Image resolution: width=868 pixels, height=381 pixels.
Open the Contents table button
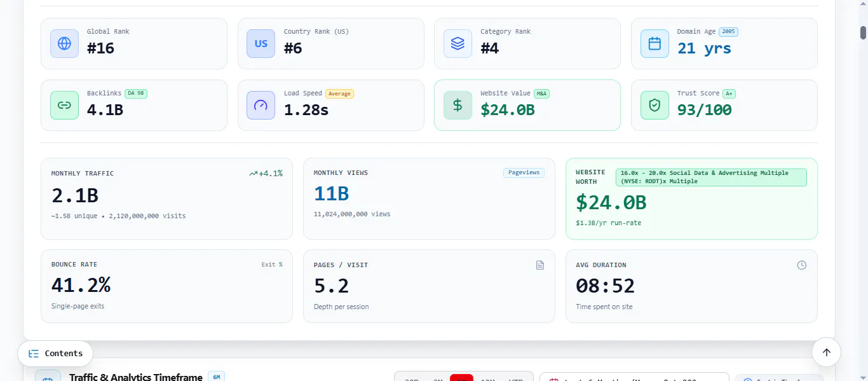[55, 354]
